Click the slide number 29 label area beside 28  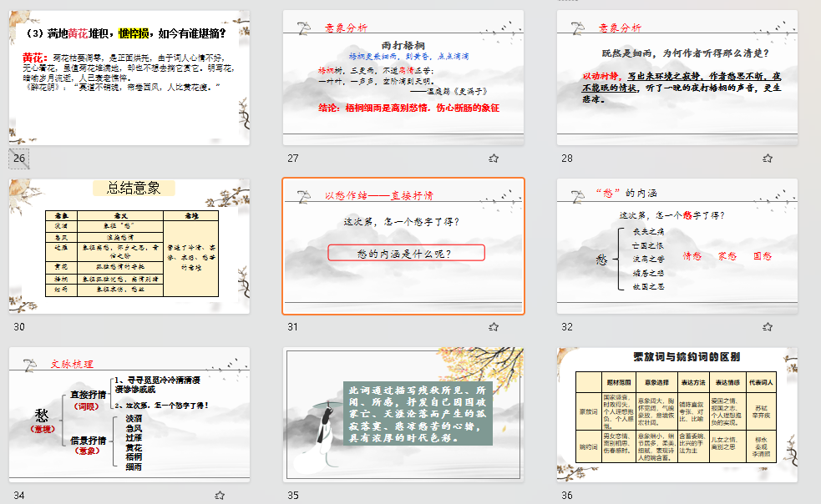pos(567,158)
